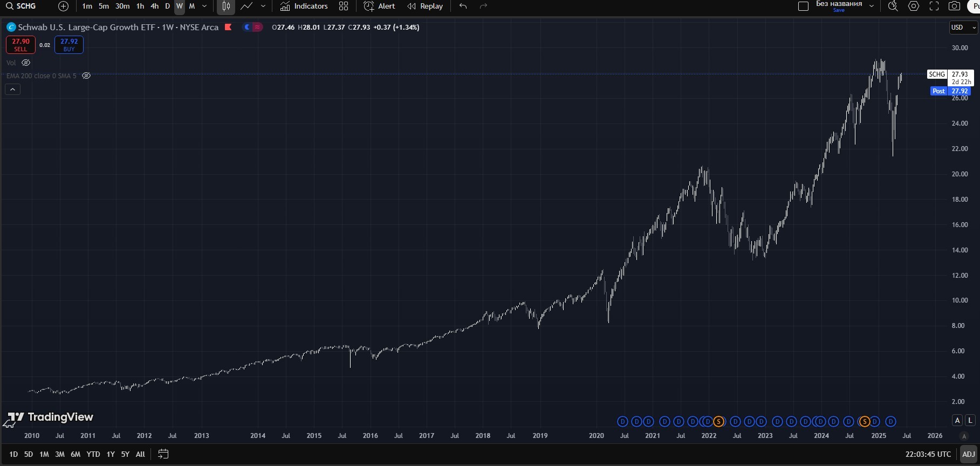Click the TradingView logo
This screenshot has width=980, height=466.
click(51, 417)
